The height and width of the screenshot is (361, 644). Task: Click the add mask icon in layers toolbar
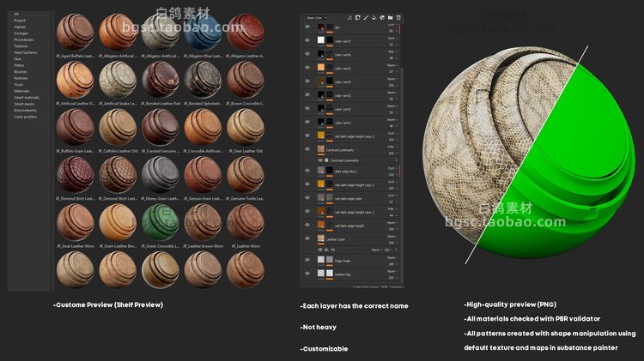pyautogui.click(x=358, y=18)
